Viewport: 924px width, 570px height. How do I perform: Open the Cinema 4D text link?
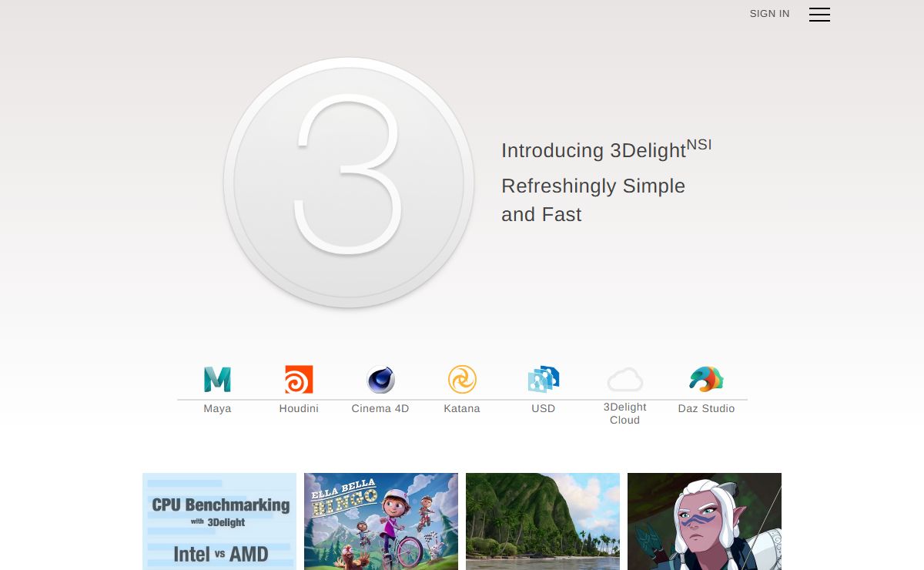point(380,408)
